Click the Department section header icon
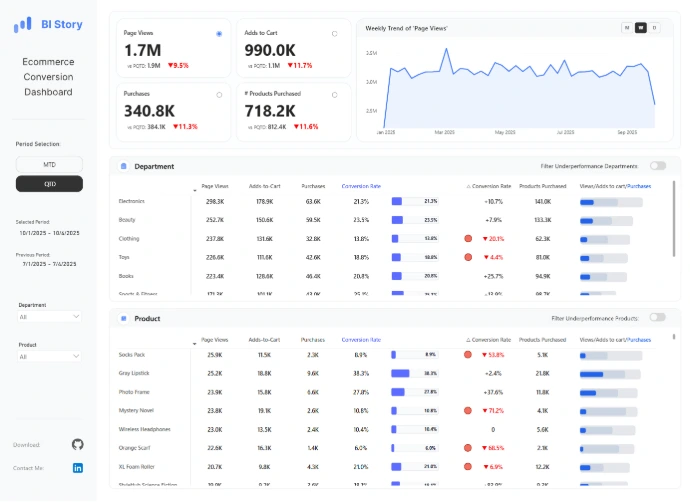This screenshot has height=502, width=690. pyautogui.click(x=123, y=166)
